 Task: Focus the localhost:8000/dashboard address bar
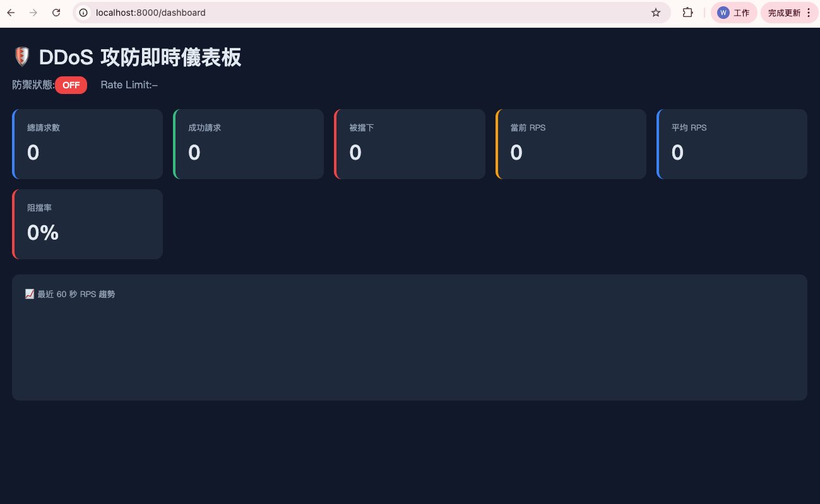(371, 13)
